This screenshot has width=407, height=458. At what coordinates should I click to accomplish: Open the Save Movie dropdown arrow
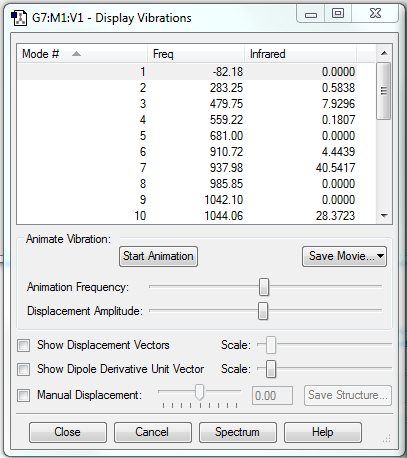[380, 256]
